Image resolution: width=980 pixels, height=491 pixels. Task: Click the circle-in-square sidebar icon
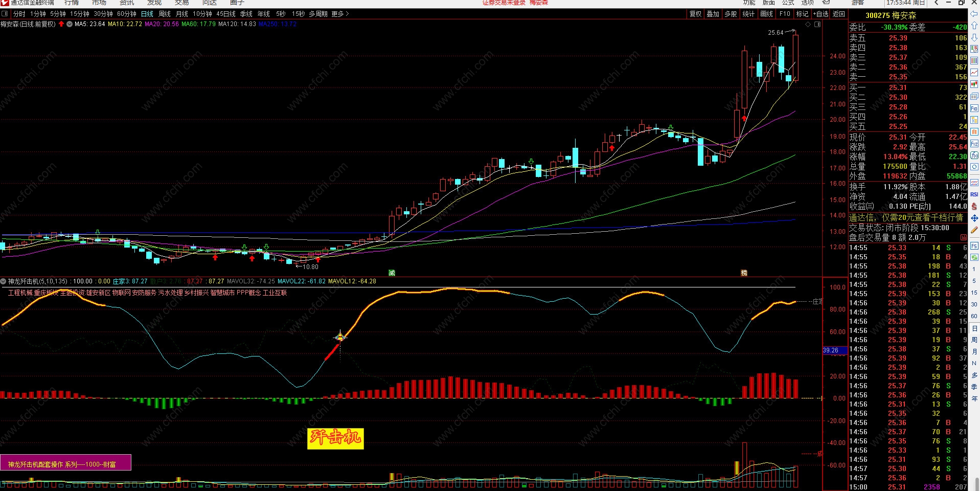[x=974, y=167]
